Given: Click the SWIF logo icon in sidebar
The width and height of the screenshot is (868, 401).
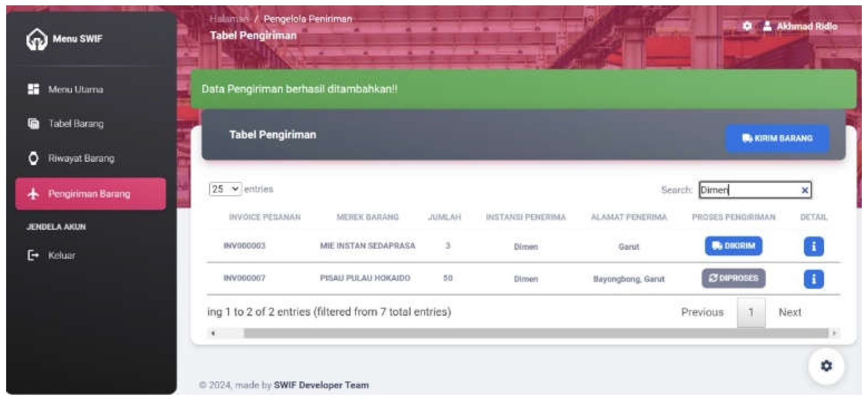Looking at the screenshot, I should pos(36,39).
